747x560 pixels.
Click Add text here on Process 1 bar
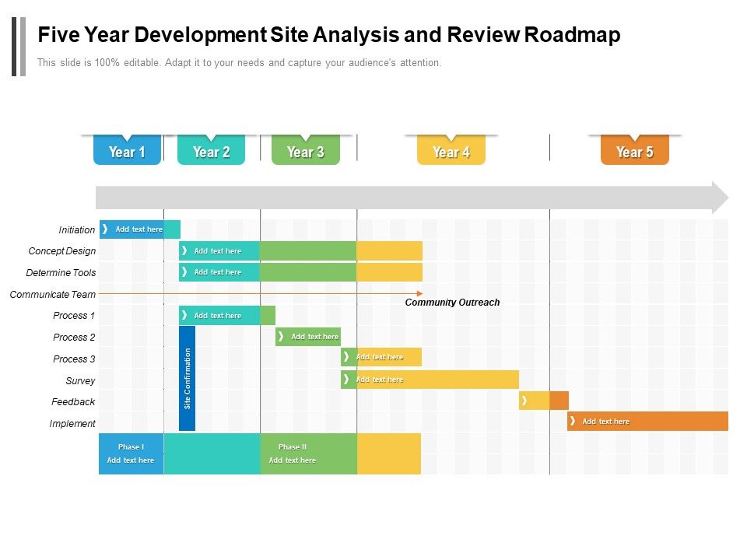[218, 316]
